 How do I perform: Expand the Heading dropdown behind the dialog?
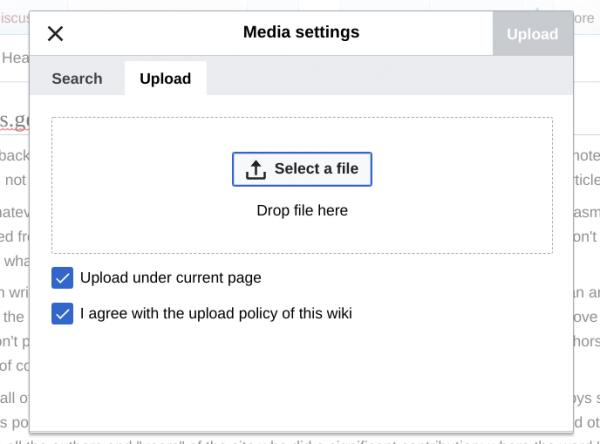tap(14, 58)
